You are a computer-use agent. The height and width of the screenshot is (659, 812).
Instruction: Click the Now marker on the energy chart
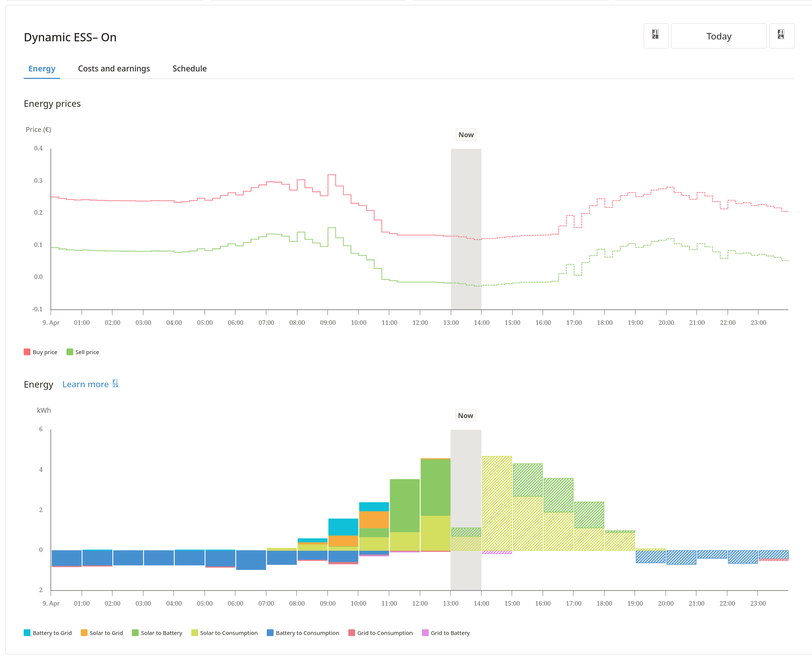click(x=466, y=415)
